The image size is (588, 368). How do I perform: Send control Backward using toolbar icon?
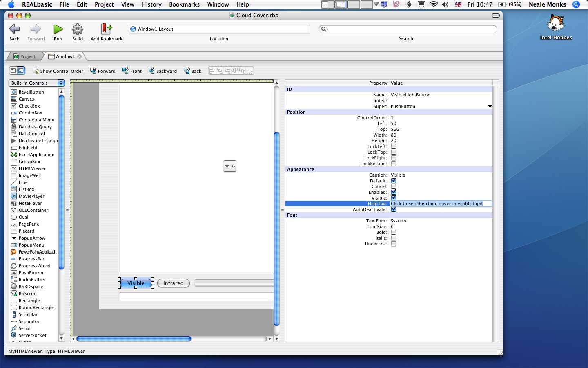[151, 71]
